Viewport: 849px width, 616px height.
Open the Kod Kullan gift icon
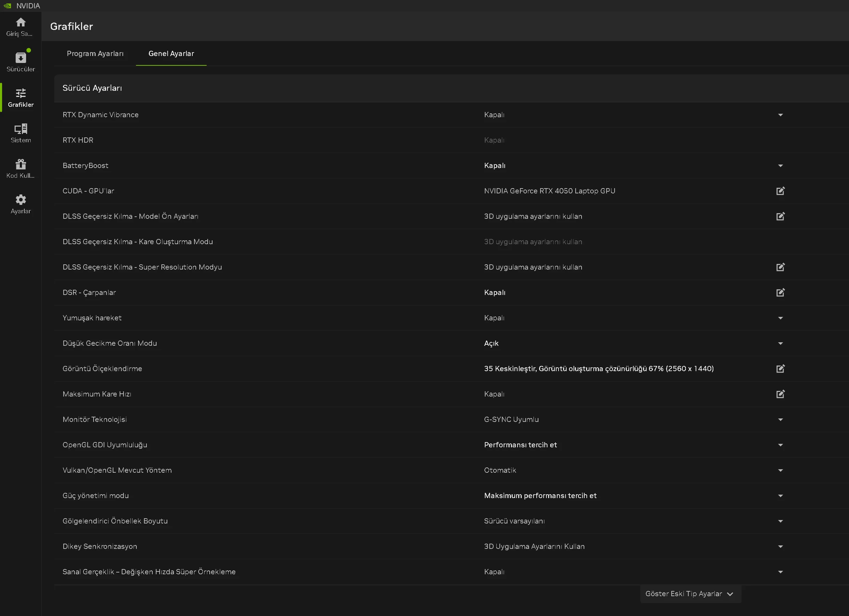pos(21,168)
